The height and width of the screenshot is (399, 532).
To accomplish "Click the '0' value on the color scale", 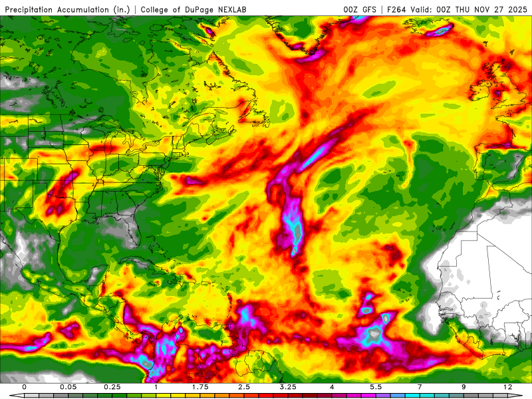I will [x=24, y=387].
